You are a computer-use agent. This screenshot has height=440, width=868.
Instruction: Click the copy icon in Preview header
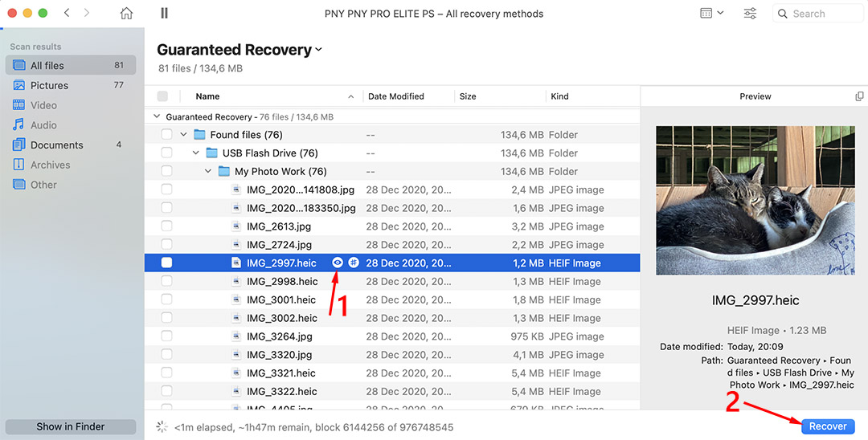click(859, 96)
